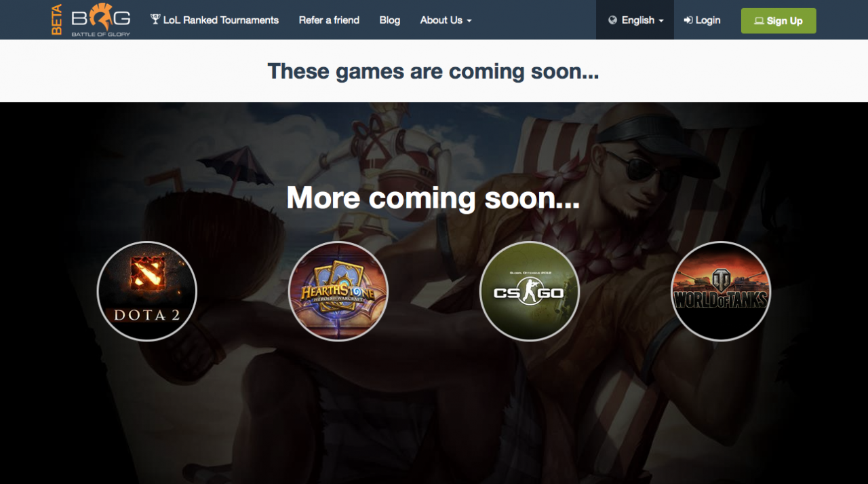This screenshot has width=868, height=484.
Task: Click the 'These games are coming soon...' heading
Action: (433, 71)
